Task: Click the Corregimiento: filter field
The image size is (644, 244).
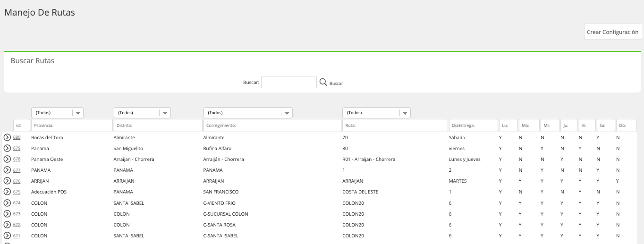Action: click(x=272, y=126)
